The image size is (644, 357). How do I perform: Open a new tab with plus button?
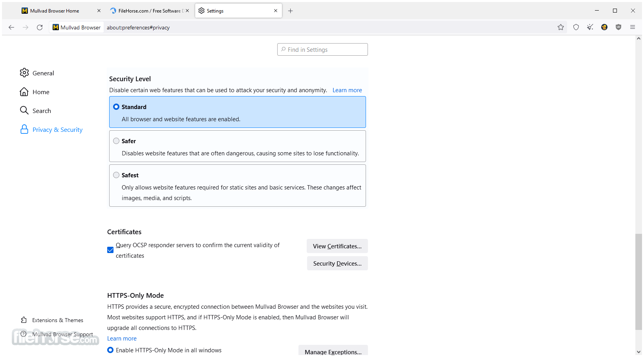click(291, 11)
